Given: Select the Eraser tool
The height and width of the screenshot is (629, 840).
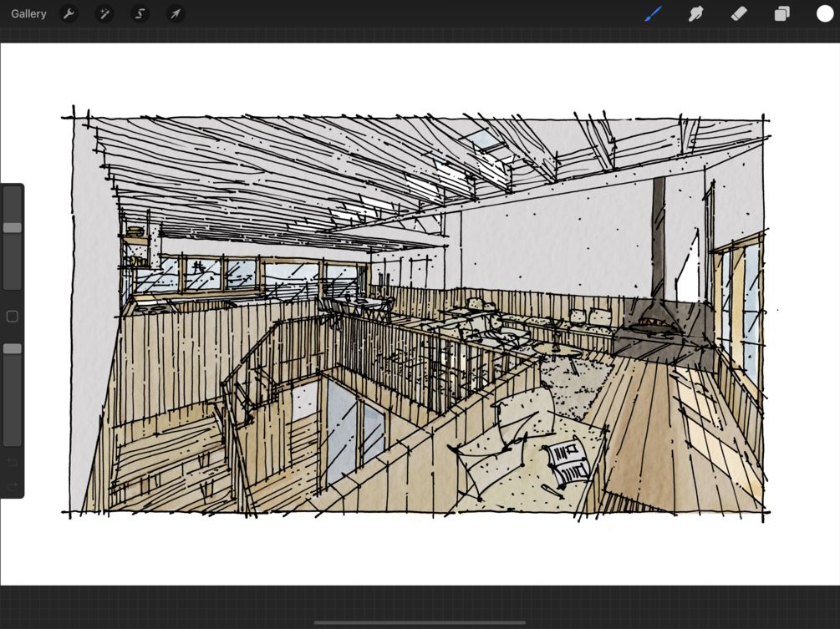Looking at the screenshot, I should click(x=739, y=14).
